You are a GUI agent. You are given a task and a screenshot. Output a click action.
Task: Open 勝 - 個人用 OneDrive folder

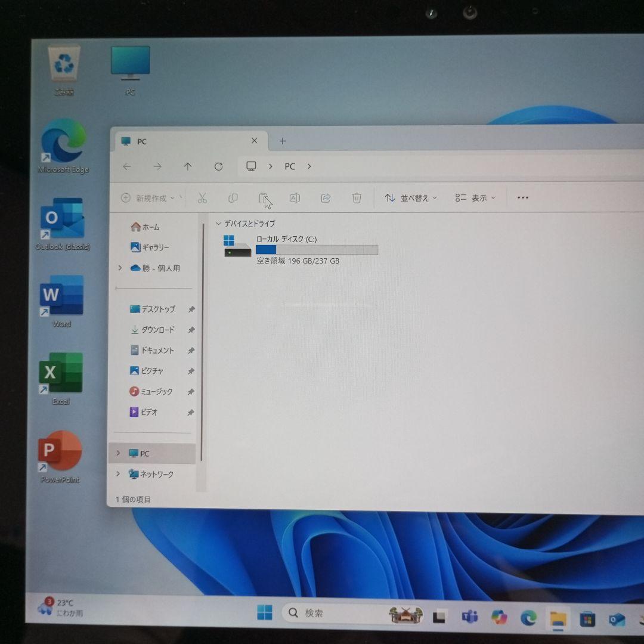pos(155,268)
